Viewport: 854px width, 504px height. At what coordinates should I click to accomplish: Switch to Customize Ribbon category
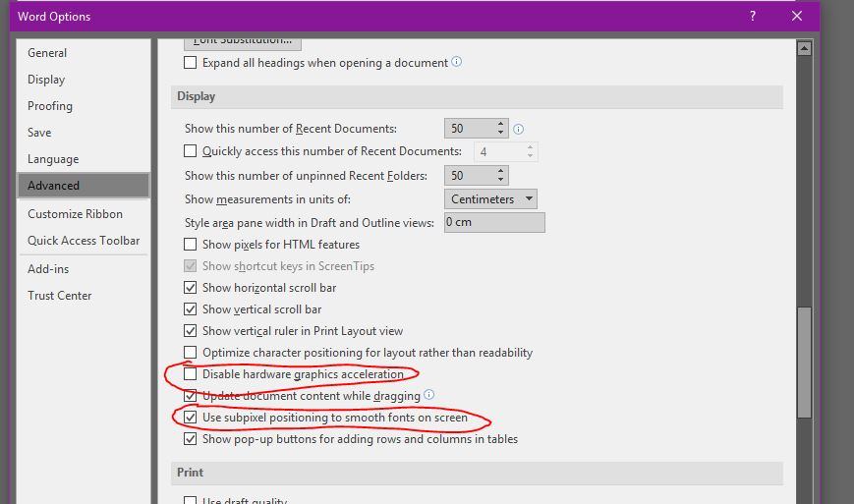tap(75, 214)
